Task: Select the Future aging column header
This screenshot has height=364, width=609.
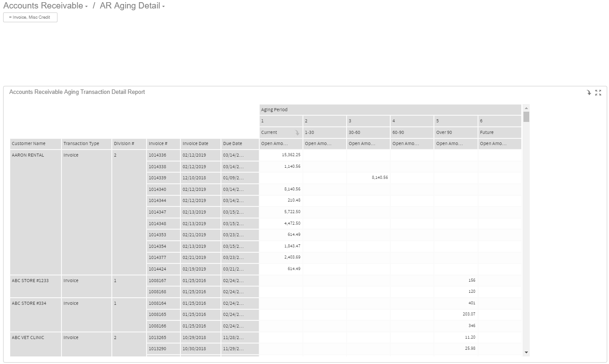Action: (499, 133)
